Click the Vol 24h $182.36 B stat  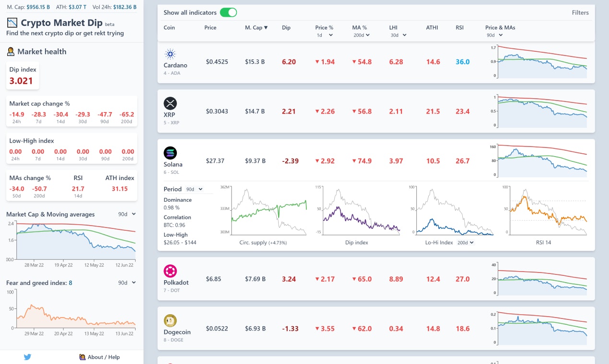point(114,7)
